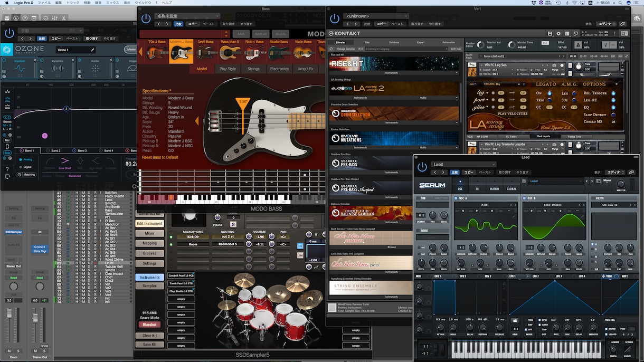This screenshot has width=644, height=362.
Task: Open the Files tab in the Kontakt browser
Action: point(367,42)
